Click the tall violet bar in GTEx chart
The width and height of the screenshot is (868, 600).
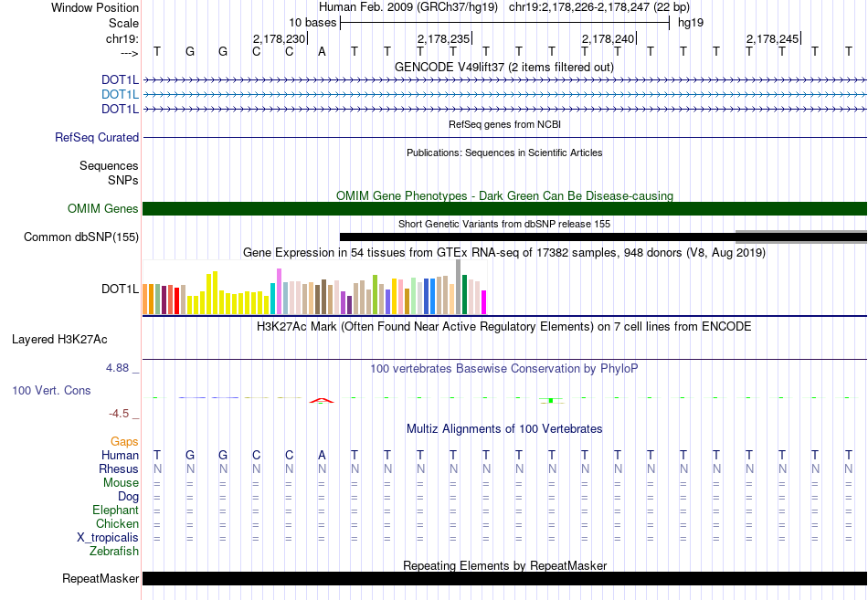279,291
